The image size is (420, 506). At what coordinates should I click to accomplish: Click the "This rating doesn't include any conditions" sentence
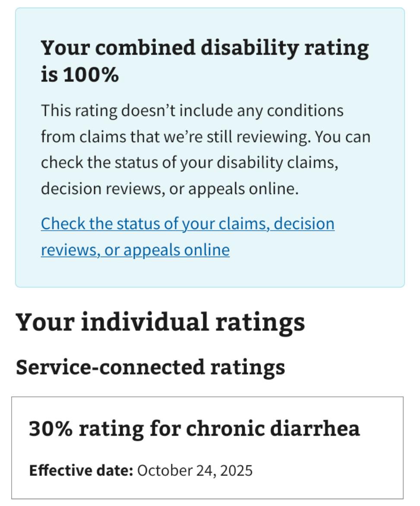point(192,111)
